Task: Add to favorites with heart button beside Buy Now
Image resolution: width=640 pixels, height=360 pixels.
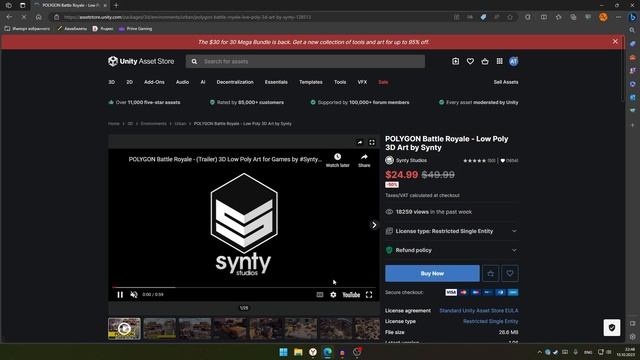Action: 510,273
